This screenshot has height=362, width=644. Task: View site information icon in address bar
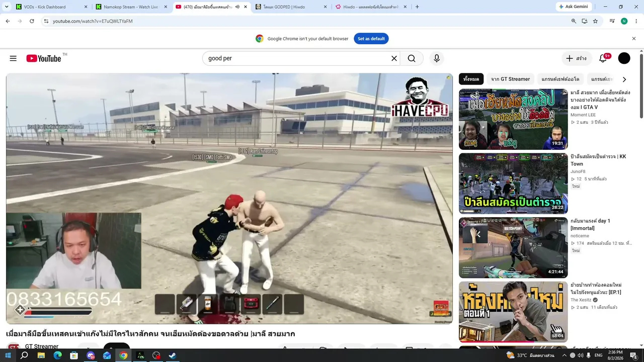pyautogui.click(x=46, y=21)
